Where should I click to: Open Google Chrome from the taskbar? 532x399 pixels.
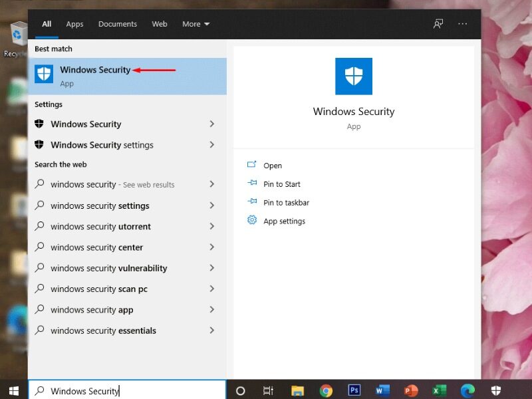(x=326, y=390)
